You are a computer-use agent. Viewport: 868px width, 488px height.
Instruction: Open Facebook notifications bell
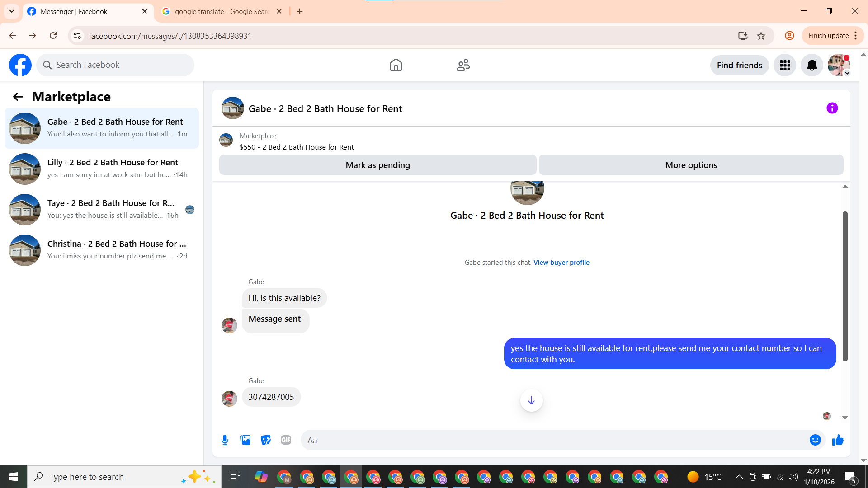[811, 66]
